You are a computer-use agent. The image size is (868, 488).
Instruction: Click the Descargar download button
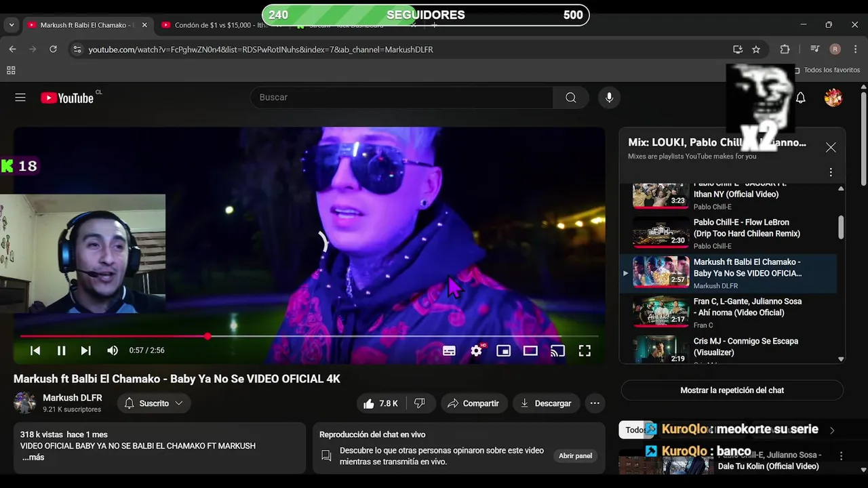(546, 403)
